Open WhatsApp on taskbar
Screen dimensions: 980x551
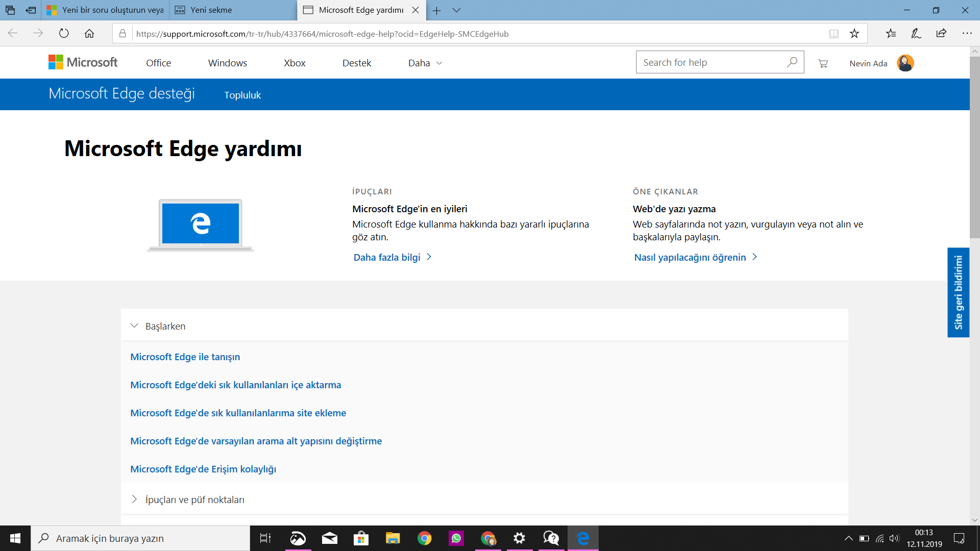point(456,538)
